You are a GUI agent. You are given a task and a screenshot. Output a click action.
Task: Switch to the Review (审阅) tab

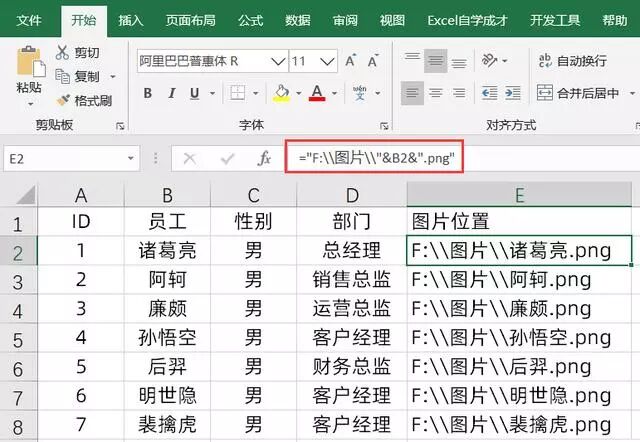tap(345, 20)
